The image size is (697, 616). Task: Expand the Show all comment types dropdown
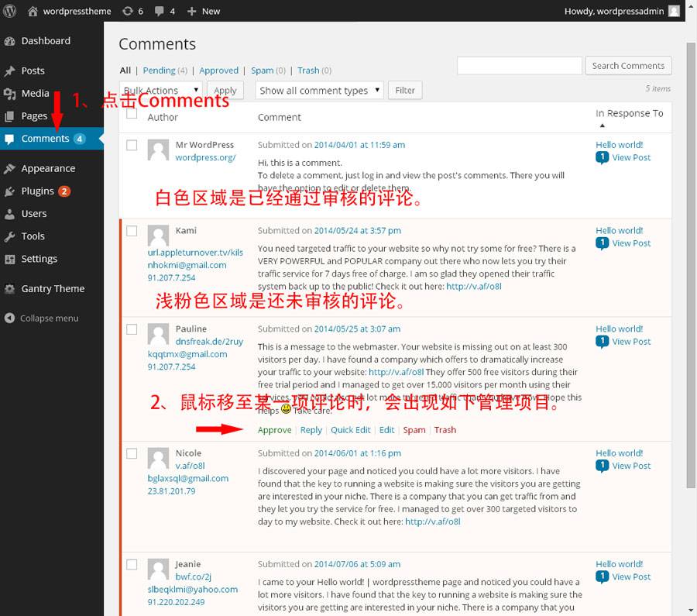(319, 90)
